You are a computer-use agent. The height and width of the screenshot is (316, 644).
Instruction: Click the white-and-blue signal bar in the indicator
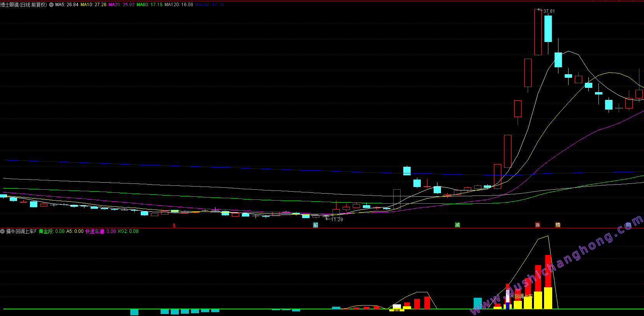(x=507, y=299)
